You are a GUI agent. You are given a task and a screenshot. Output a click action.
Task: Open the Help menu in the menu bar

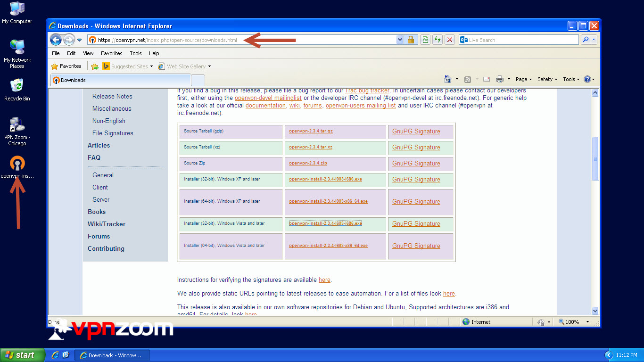[x=154, y=53]
